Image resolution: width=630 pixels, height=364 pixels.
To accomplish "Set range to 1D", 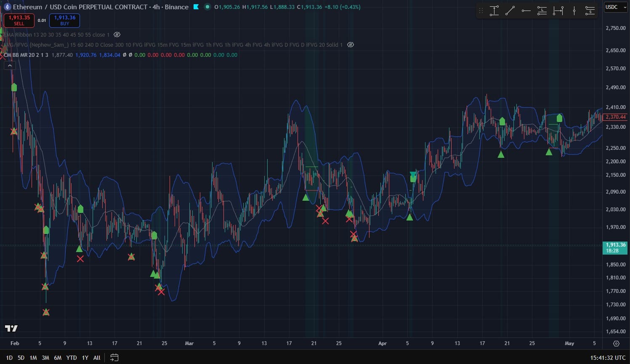I will point(9,358).
